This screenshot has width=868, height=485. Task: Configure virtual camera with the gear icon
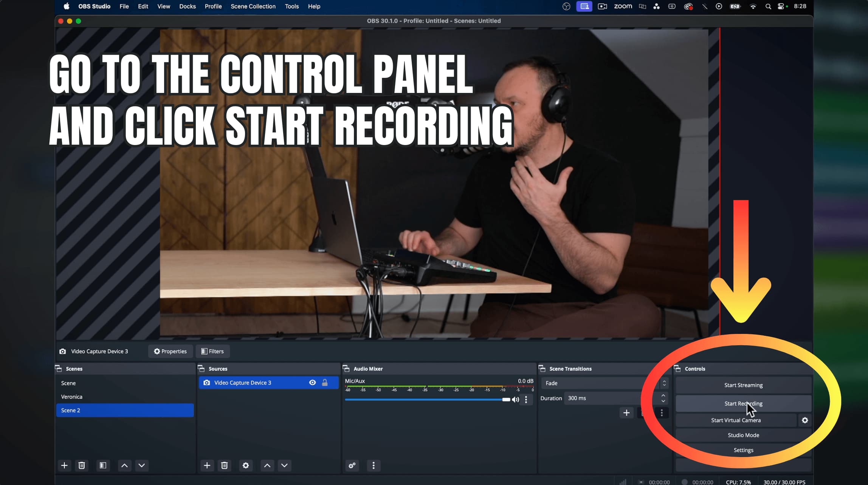(x=805, y=420)
